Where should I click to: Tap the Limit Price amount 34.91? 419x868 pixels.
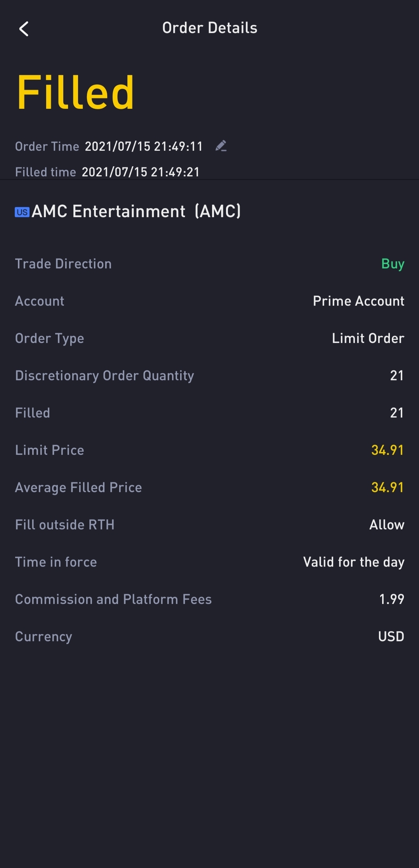pos(387,450)
